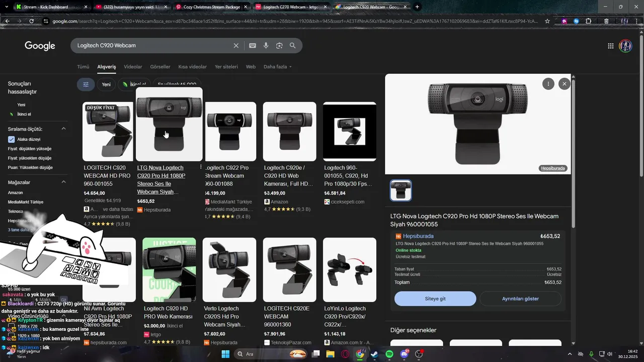The width and height of the screenshot is (644, 362).
Task: Open LTG Nova Logitech C920 Pro title link
Action: point(161,179)
